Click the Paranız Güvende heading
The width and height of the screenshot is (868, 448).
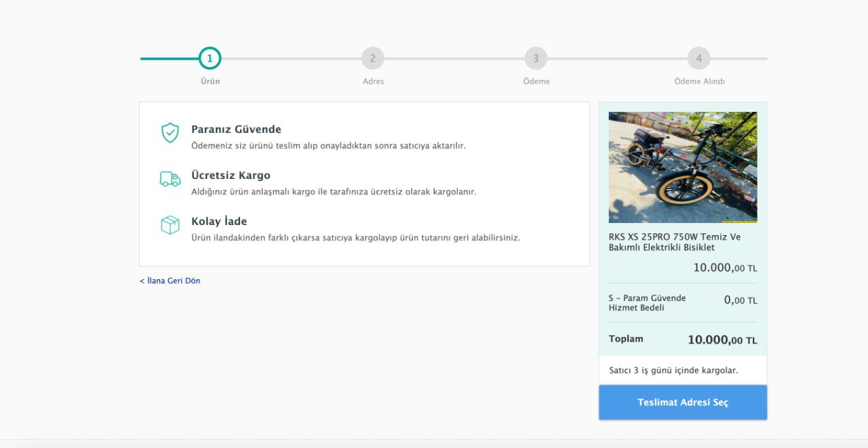(x=236, y=129)
